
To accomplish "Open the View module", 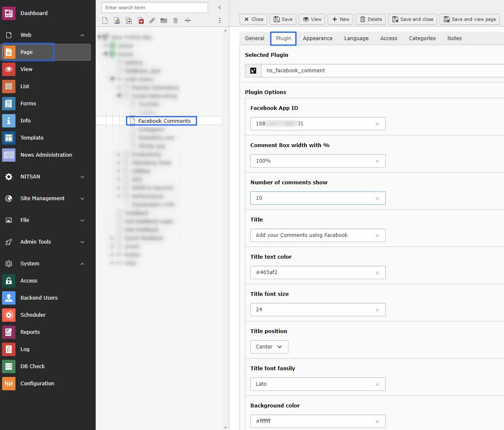I will 46,69.
